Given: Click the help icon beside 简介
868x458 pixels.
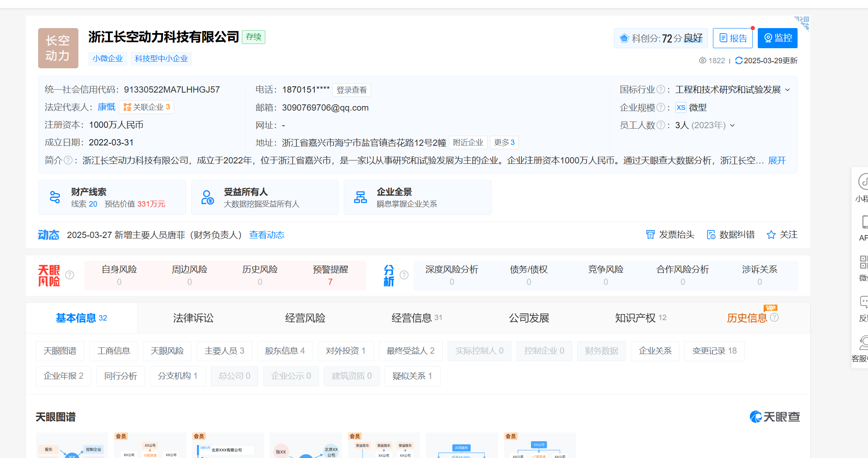Looking at the screenshot, I should 67,160.
